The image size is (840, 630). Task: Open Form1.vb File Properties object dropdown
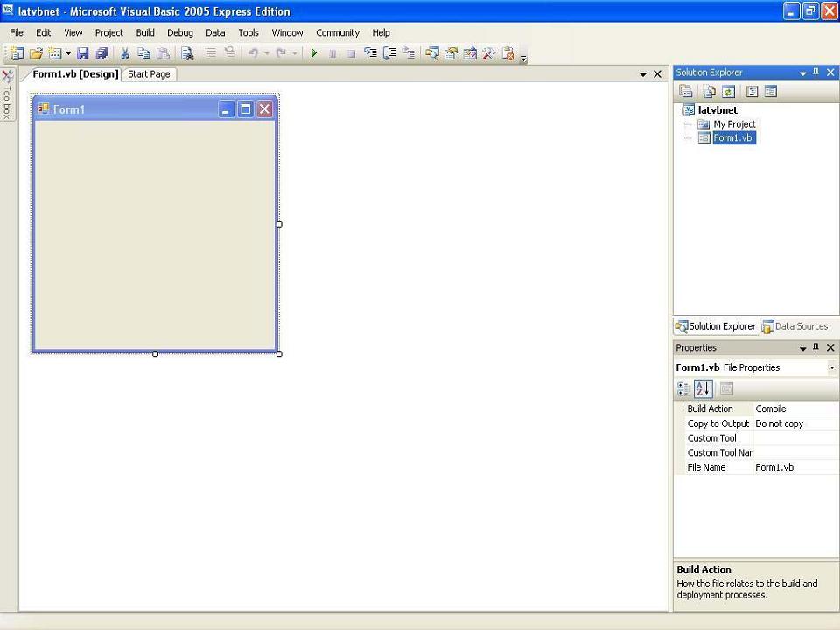tap(832, 367)
